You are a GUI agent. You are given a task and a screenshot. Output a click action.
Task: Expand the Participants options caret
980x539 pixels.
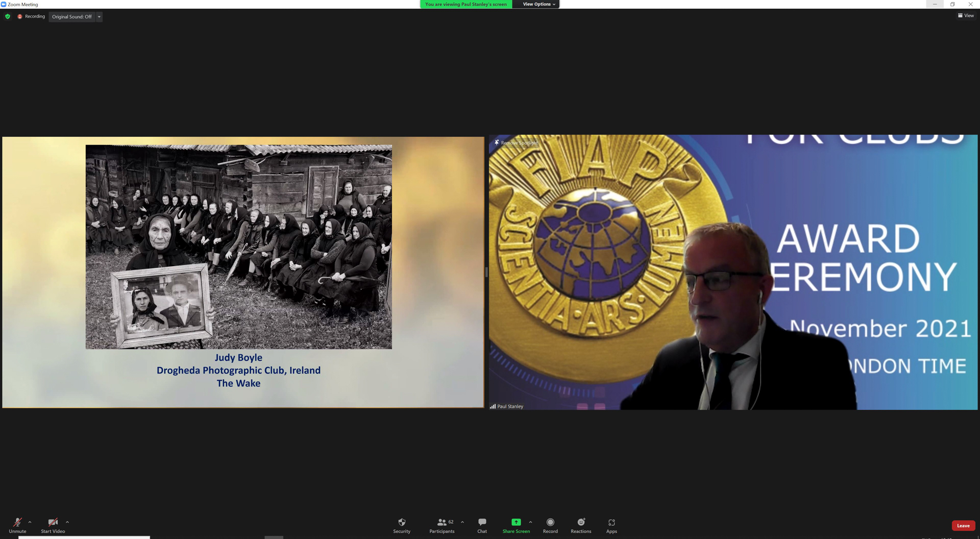click(x=462, y=522)
